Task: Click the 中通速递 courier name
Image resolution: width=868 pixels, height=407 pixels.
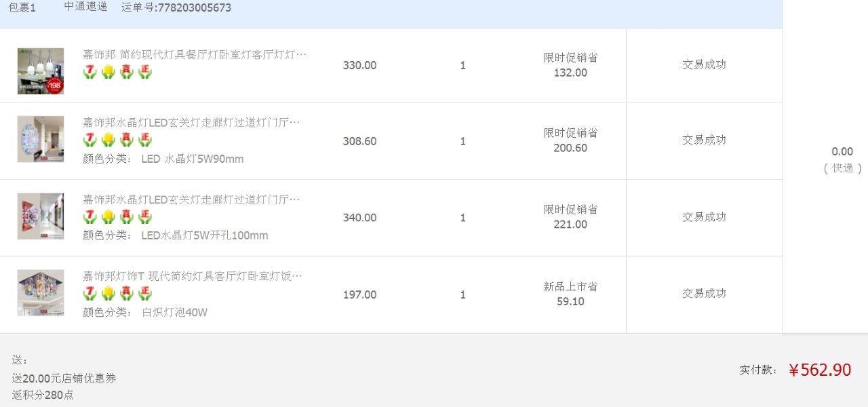Action: tap(86, 7)
